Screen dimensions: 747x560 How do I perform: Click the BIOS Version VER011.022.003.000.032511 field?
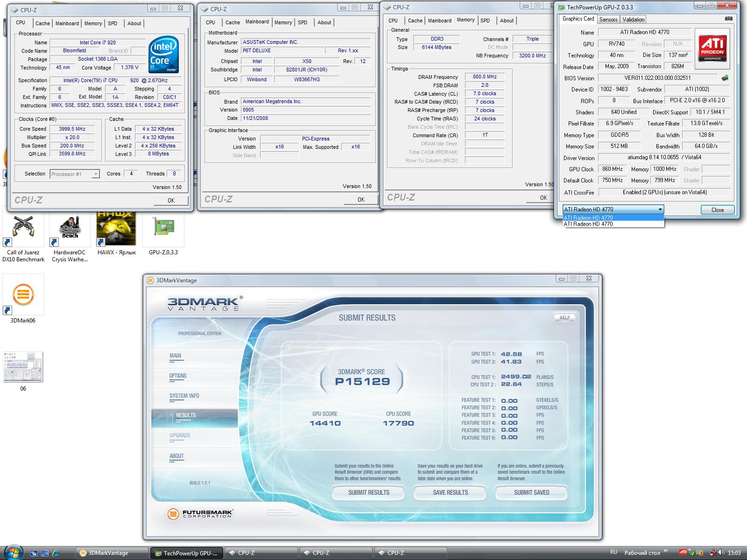[x=657, y=78]
